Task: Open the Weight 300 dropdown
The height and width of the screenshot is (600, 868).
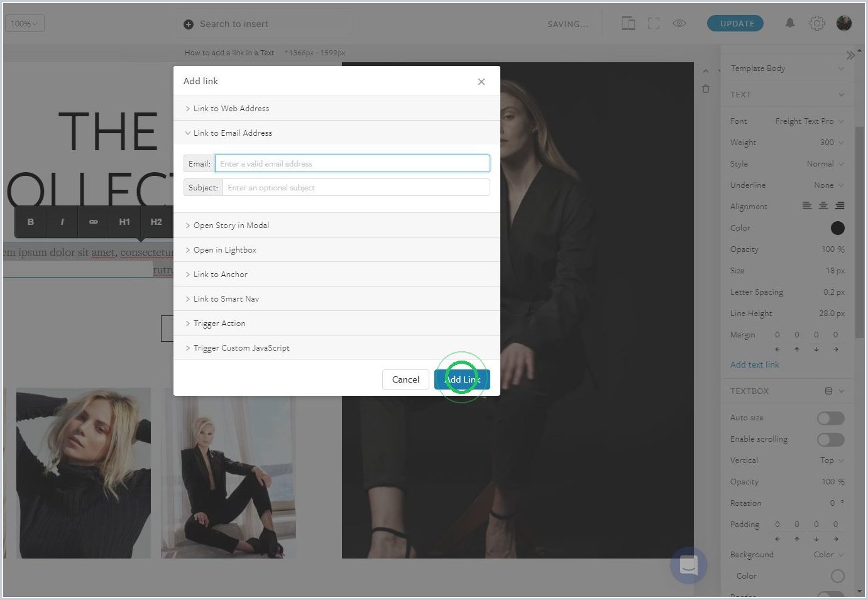Action: pos(832,143)
